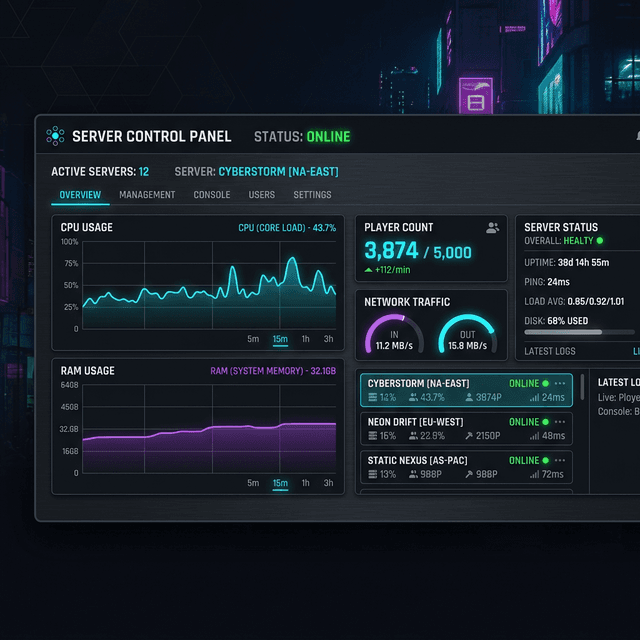
Task: Open the three-dot menu for Cyberstorm [NA-EAST]
Action: [560, 383]
